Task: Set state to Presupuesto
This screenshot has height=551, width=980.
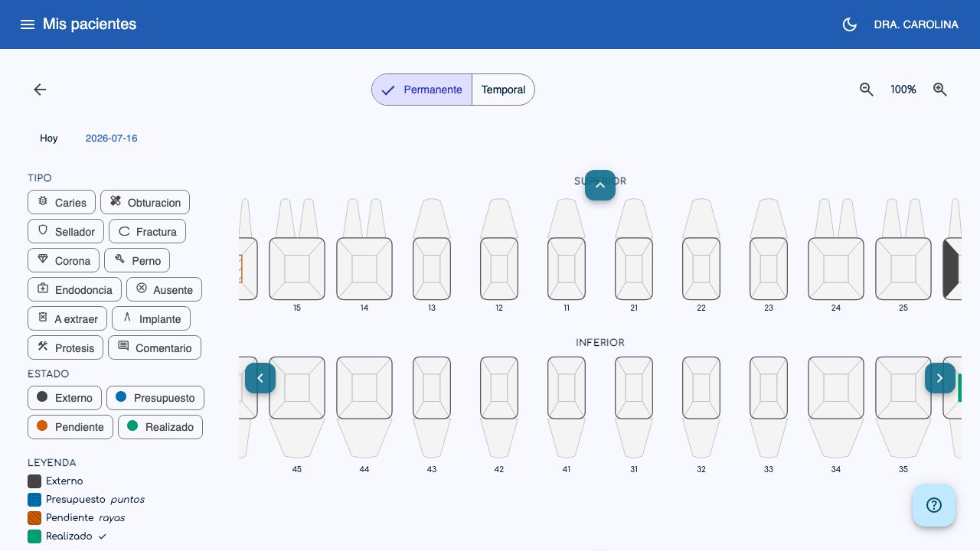Action: 155,398
